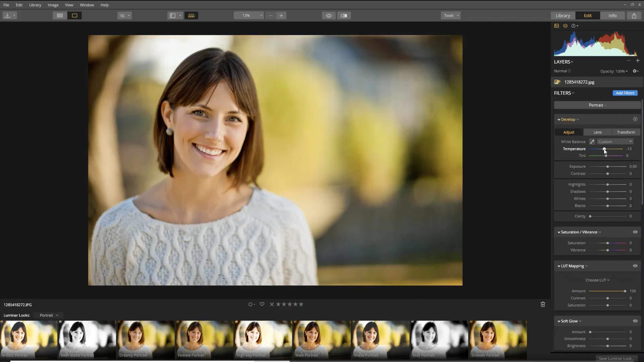Click Save Luminar Look button

617,359
